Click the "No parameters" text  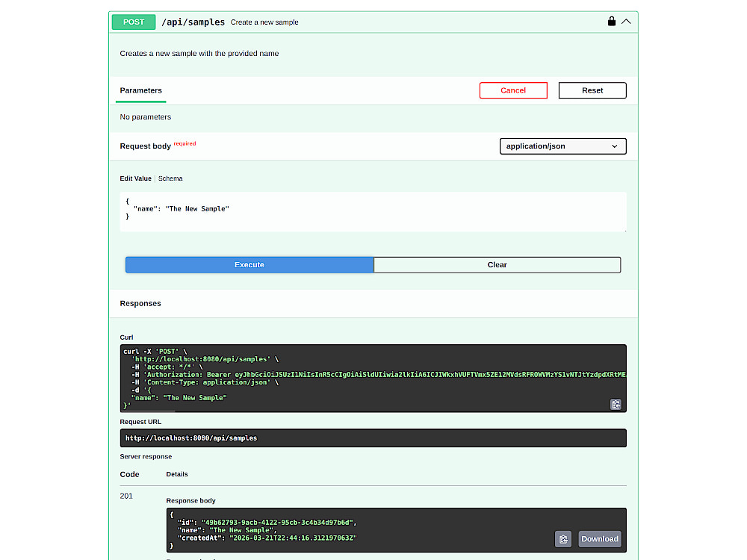146,117
